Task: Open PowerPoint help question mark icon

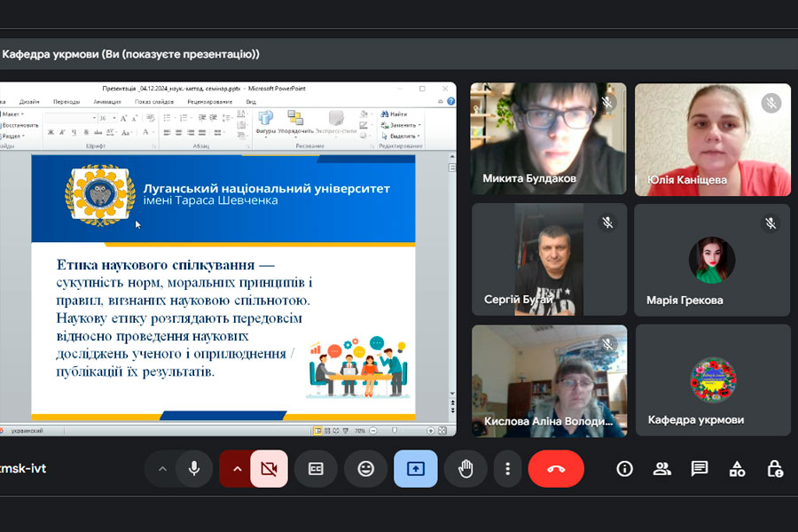Action: 451,101
